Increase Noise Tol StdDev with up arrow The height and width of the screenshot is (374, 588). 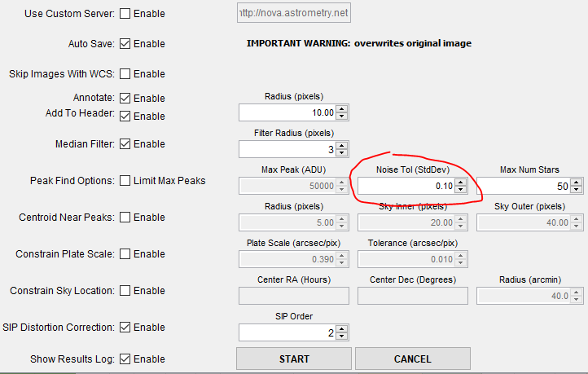coord(461,182)
